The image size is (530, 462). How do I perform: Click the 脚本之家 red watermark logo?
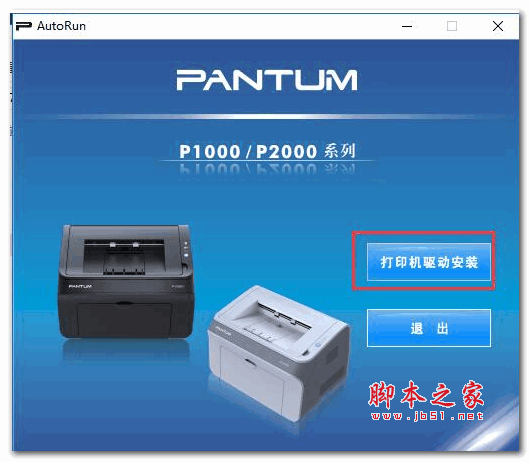click(x=427, y=394)
